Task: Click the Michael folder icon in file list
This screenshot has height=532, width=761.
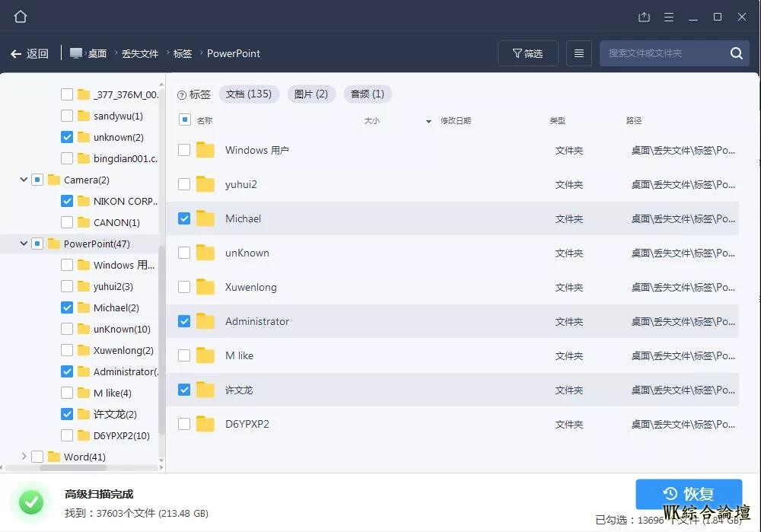Action: coord(205,218)
